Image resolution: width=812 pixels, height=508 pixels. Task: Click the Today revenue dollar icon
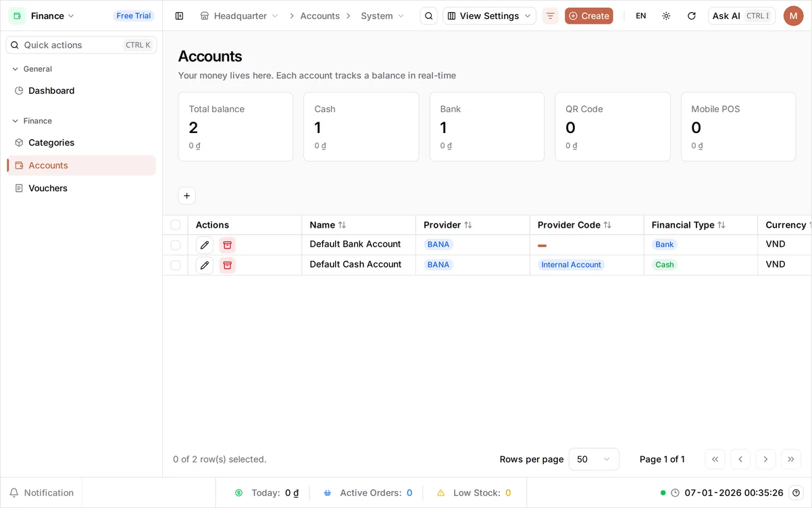click(238, 493)
